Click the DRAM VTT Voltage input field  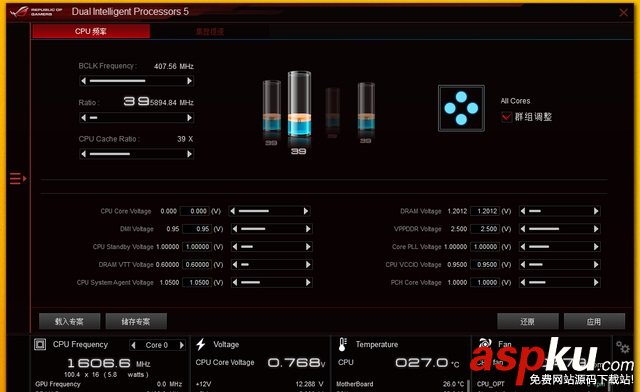197,265
